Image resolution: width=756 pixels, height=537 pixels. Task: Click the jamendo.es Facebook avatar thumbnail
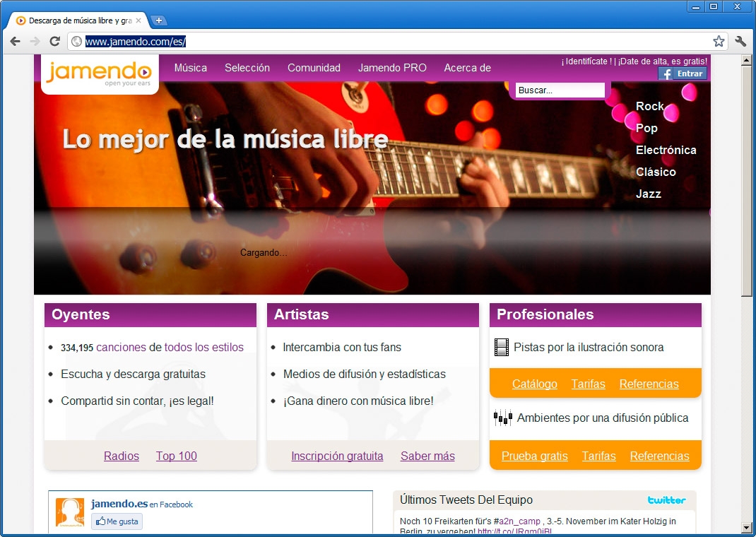click(70, 512)
